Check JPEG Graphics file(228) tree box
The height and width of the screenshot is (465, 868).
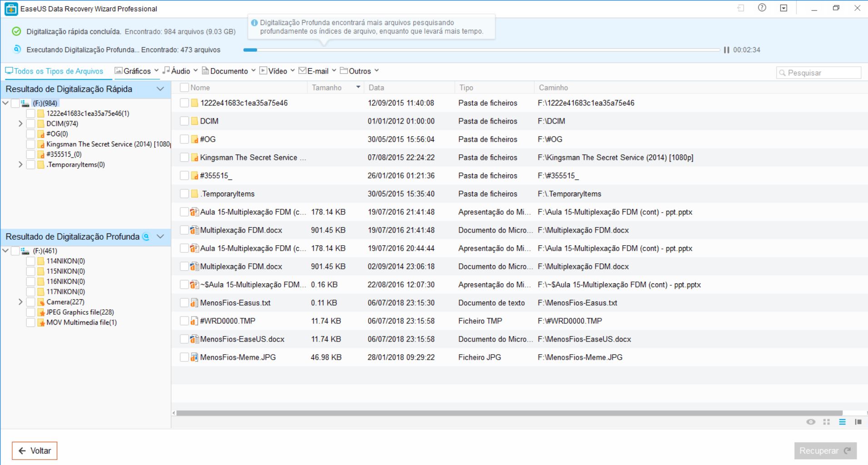tap(31, 312)
